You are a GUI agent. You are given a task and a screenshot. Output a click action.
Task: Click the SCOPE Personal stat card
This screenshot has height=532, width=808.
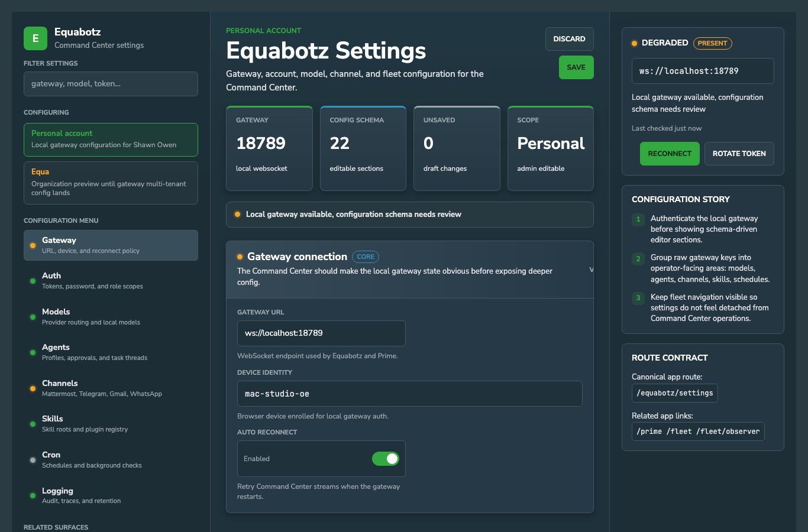point(551,148)
